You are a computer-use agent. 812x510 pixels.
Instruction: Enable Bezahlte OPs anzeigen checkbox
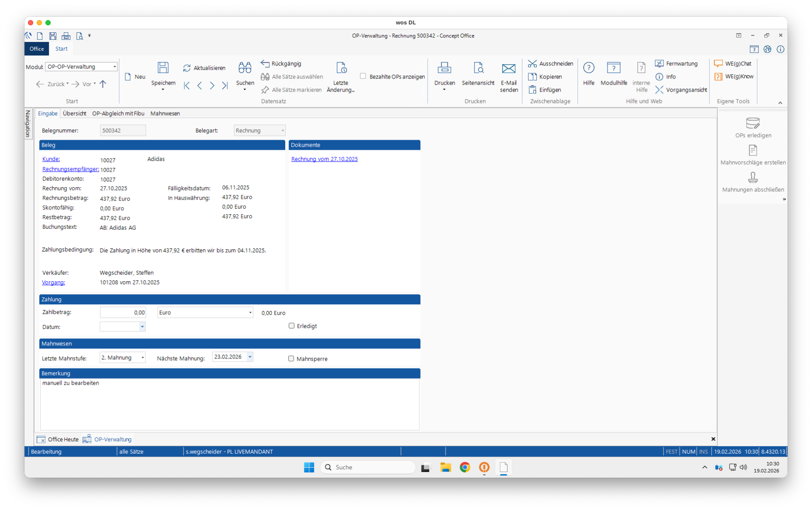tap(363, 76)
